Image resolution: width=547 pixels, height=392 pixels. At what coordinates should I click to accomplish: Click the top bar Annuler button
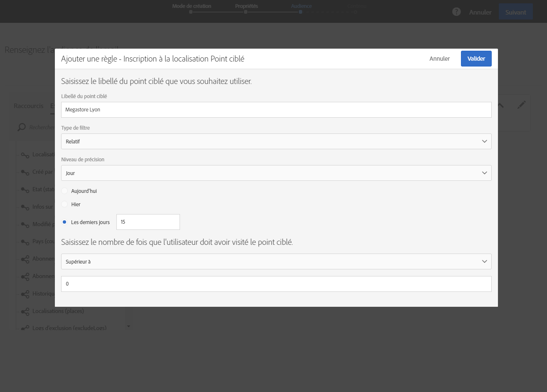[x=480, y=12]
